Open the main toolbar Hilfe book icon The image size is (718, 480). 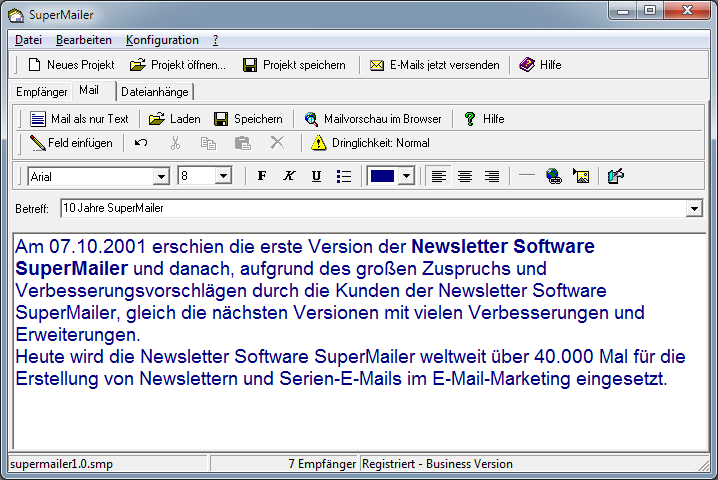527,65
